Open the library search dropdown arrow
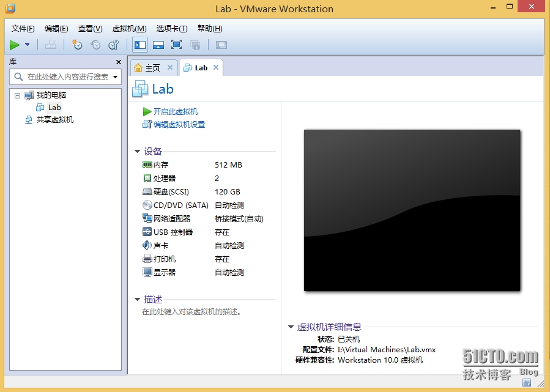 (116, 77)
